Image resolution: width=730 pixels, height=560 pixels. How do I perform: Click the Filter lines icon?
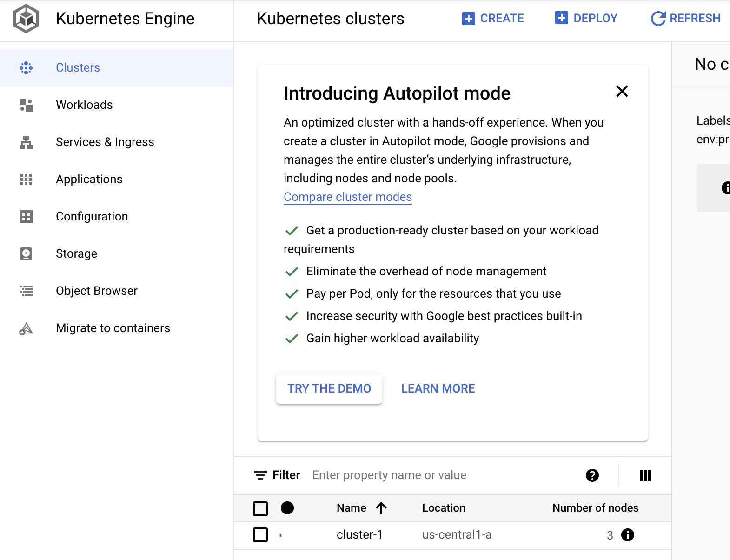pyautogui.click(x=260, y=475)
